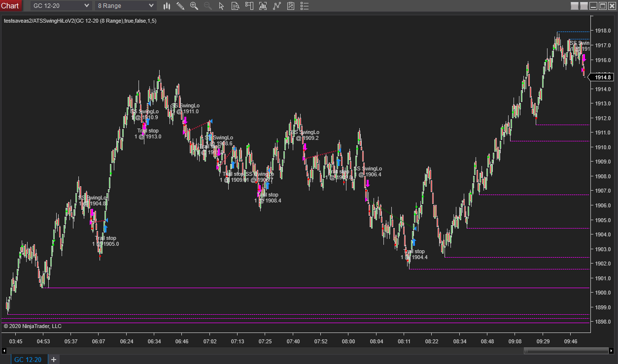Open the Data Box icon

[235, 6]
